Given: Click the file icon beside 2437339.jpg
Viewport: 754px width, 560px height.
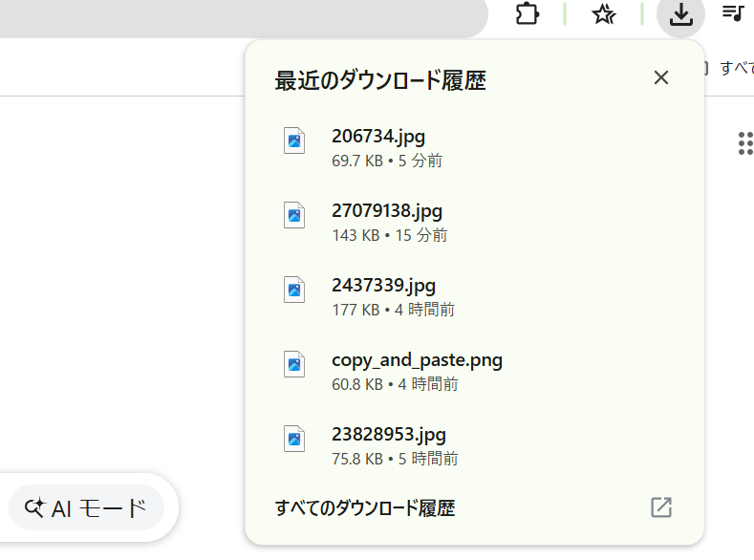Looking at the screenshot, I should tap(294, 290).
